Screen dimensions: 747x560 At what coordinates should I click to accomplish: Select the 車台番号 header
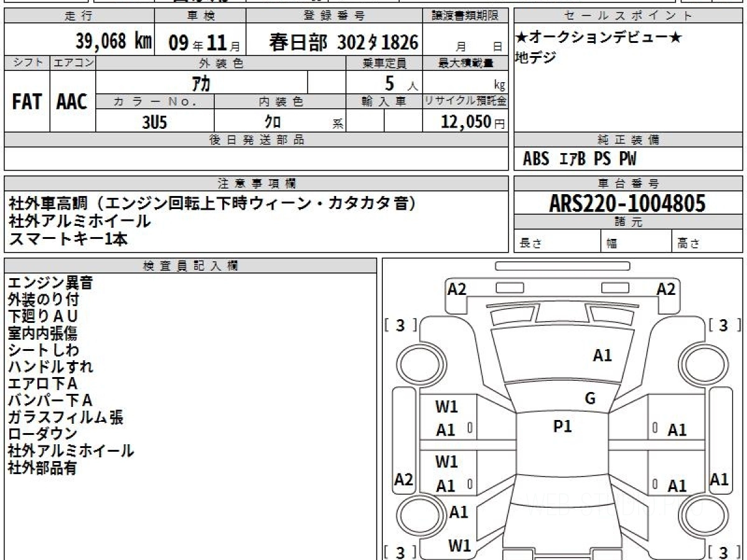coord(628,184)
